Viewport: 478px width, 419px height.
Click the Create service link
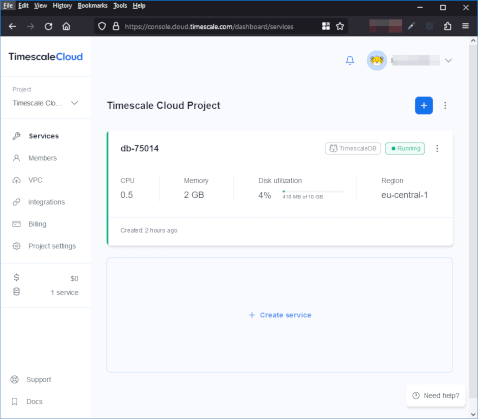click(x=280, y=315)
